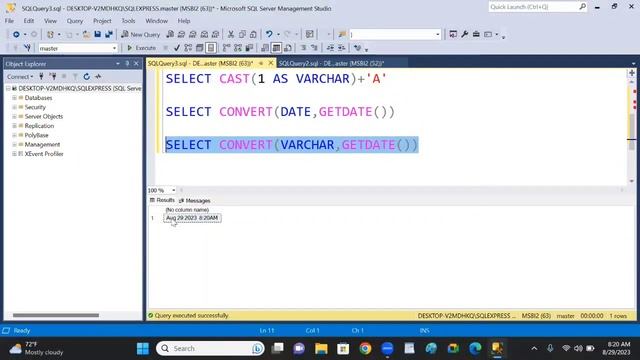Expand the Management node
This screenshot has height=360, width=640.
(14, 144)
